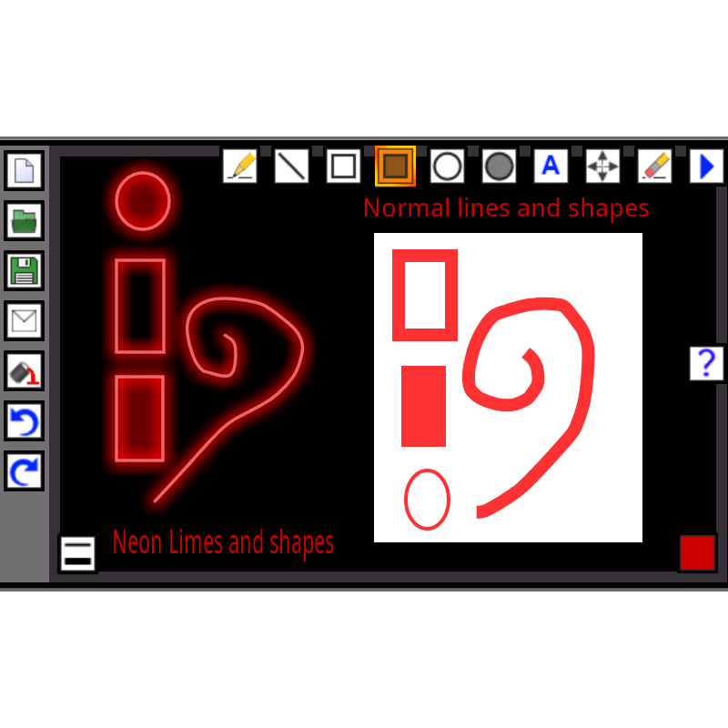Screen dimensions: 728x728
Task: Undo the last action
Action: [25, 421]
